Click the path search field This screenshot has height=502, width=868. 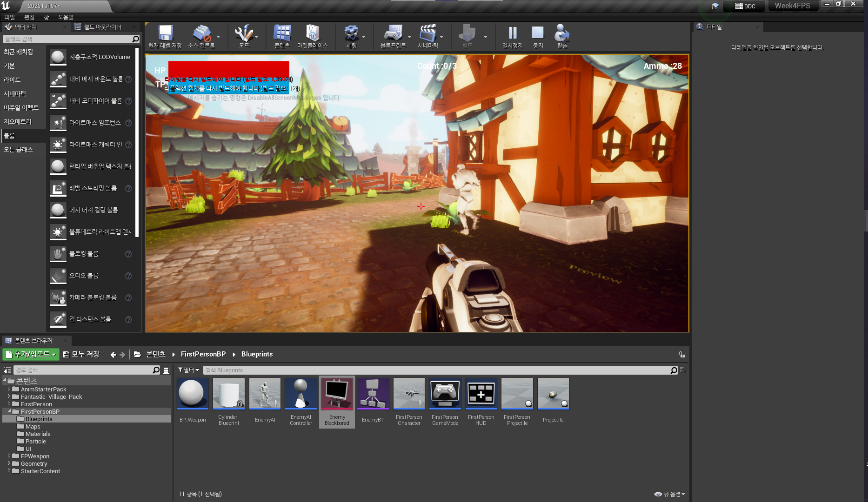tap(87, 370)
